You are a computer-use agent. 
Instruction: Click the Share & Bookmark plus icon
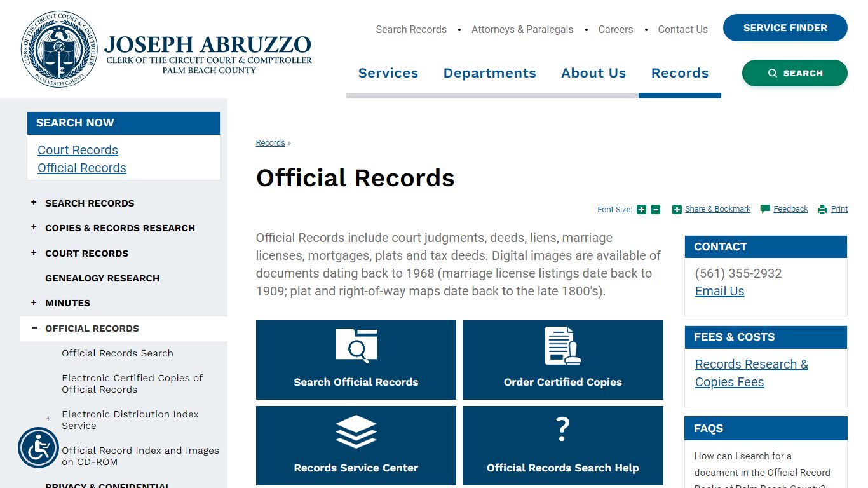677,209
